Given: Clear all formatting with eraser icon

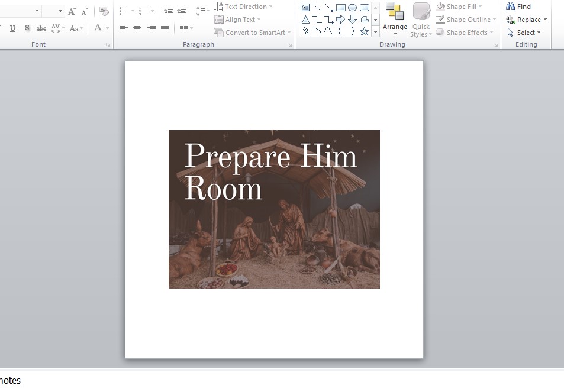Looking at the screenshot, I should pyautogui.click(x=104, y=11).
